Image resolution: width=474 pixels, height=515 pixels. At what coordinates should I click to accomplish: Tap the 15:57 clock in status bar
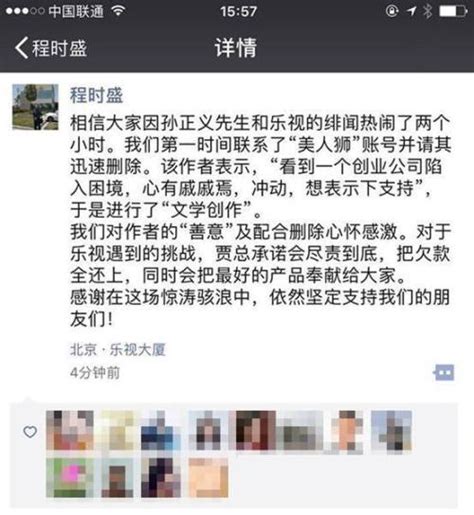[x=238, y=11]
